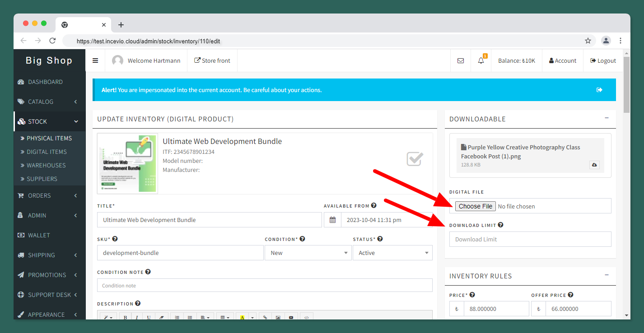Open Digital Items in sidebar

click(x=47, y=152)
